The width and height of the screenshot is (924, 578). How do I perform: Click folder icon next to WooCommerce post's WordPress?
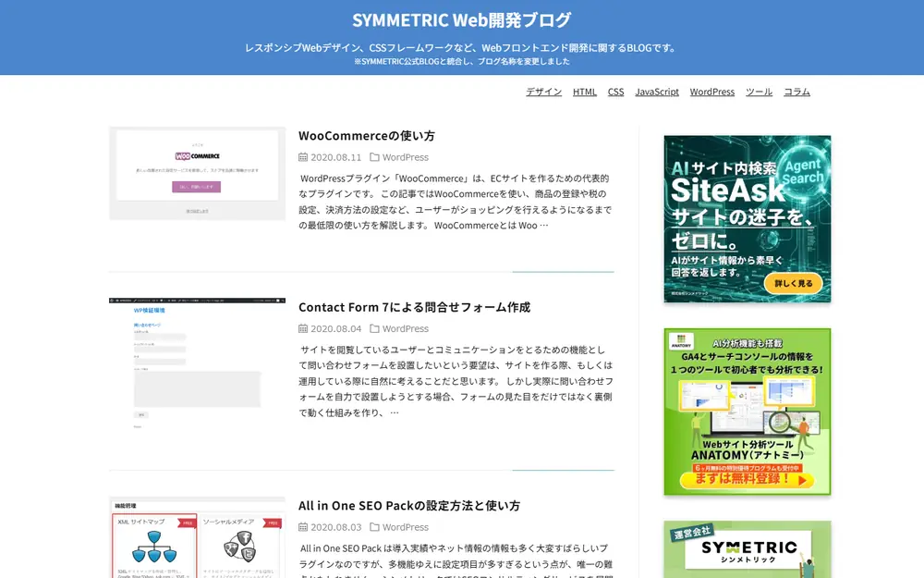(374, 157)
